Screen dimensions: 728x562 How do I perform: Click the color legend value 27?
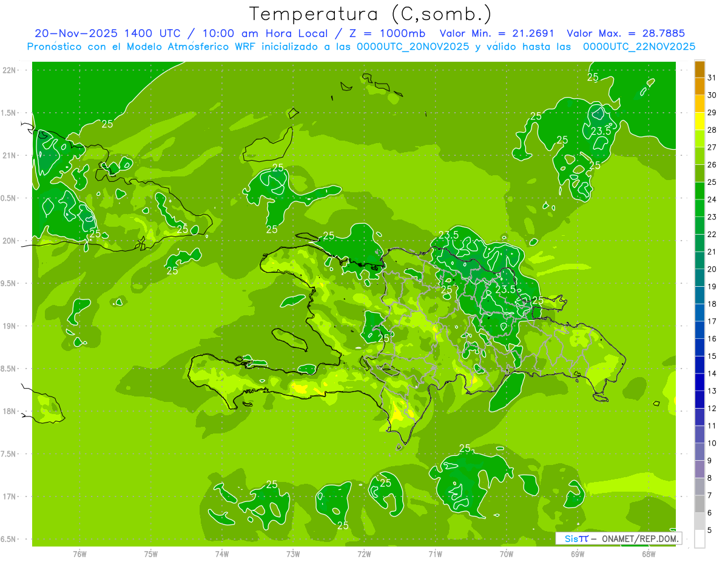coord(712,147)
